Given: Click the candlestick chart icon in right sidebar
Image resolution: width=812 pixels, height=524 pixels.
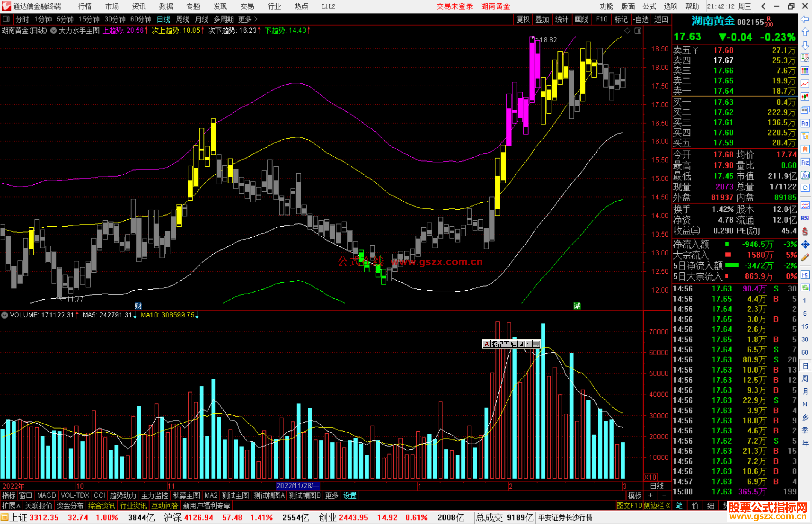Looking at the screenshot, I should [x=805, y=97].
